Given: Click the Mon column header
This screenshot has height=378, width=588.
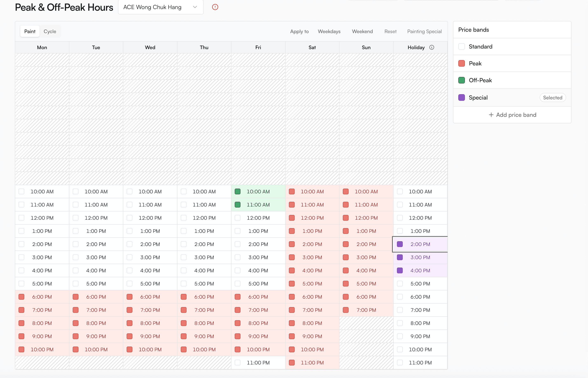Looking at the screenshot, I should [x=42, y=47].
